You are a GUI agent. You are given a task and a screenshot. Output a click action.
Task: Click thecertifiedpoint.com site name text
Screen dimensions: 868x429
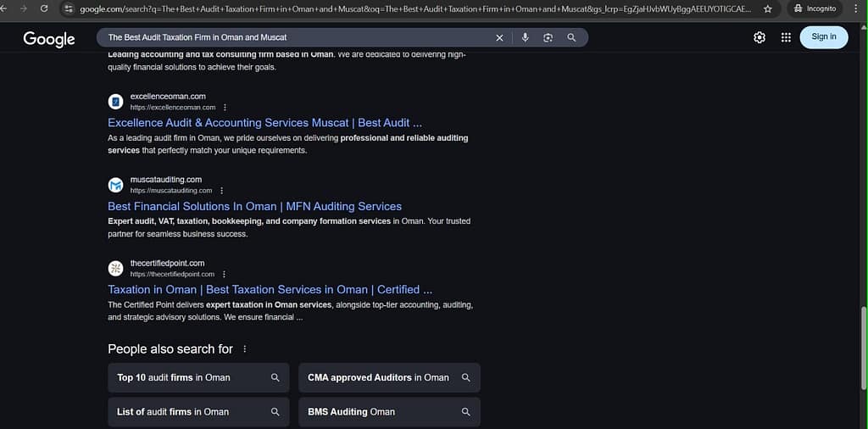pyautogui.click(x=167, y=263)
